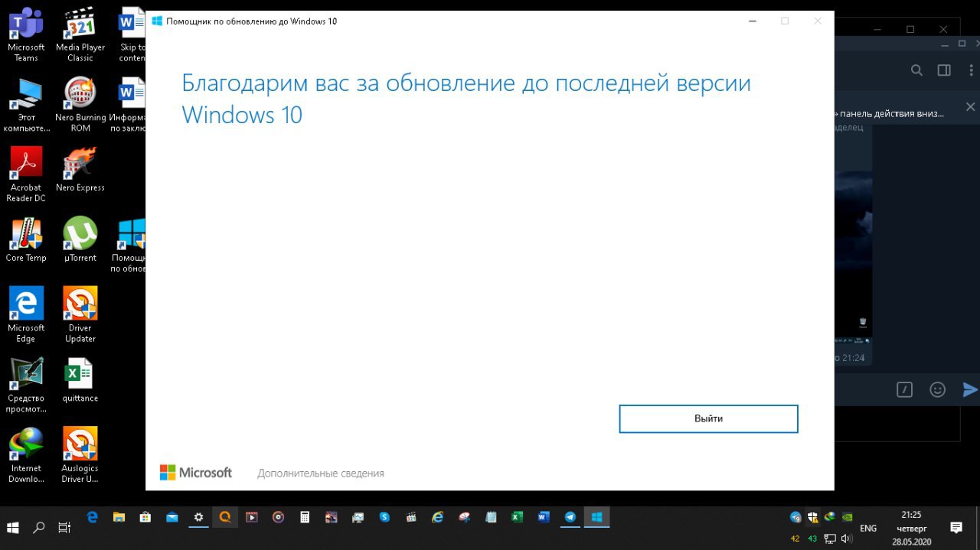Send message with Telegram arrow button

point(970,389)
